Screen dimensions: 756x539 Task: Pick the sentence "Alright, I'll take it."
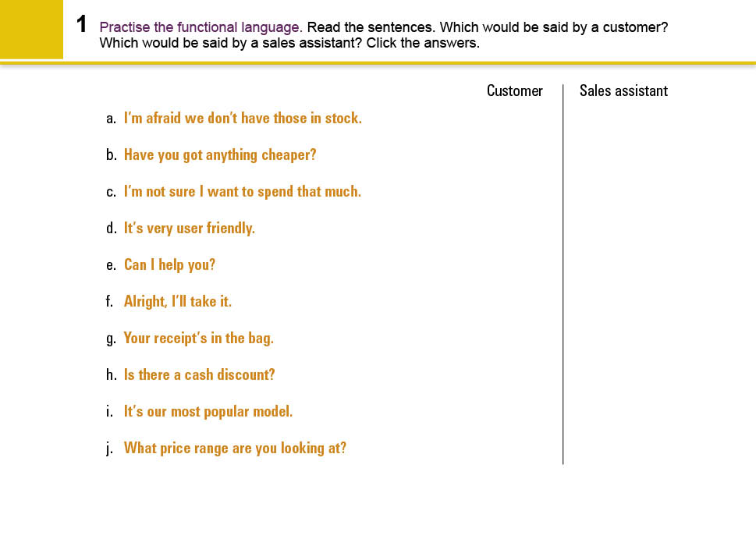pyautogui.click(x=178, y=302)
